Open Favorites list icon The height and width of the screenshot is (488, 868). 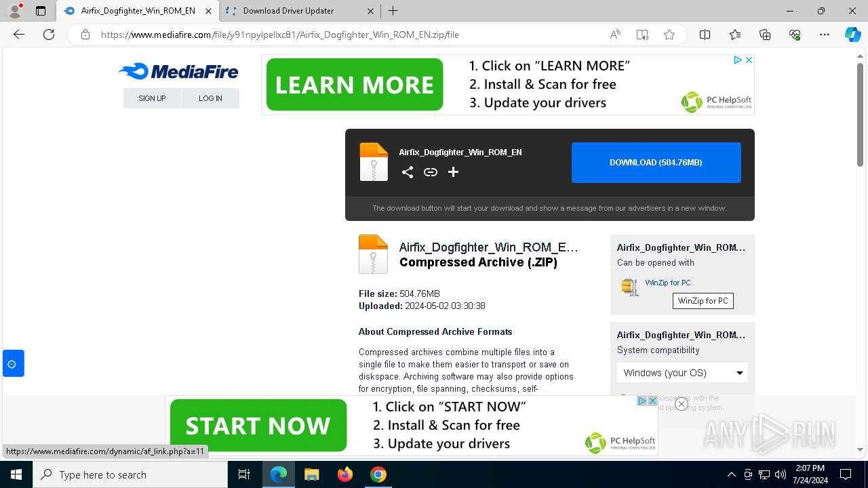735,35
